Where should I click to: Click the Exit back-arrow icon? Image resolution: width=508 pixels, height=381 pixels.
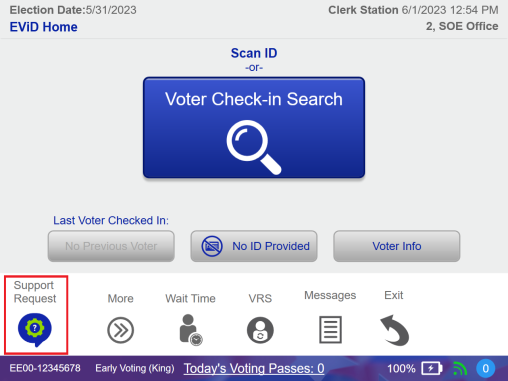point(395,330)
